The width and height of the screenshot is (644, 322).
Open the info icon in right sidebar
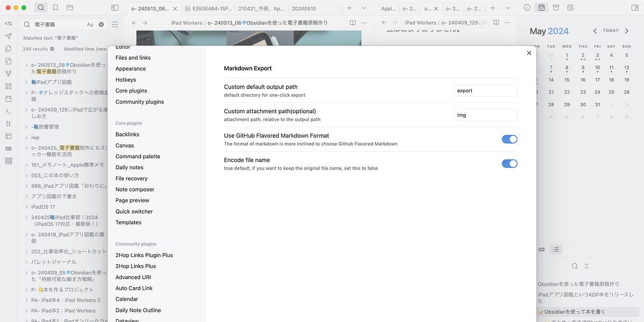click(x=527, y=8)
